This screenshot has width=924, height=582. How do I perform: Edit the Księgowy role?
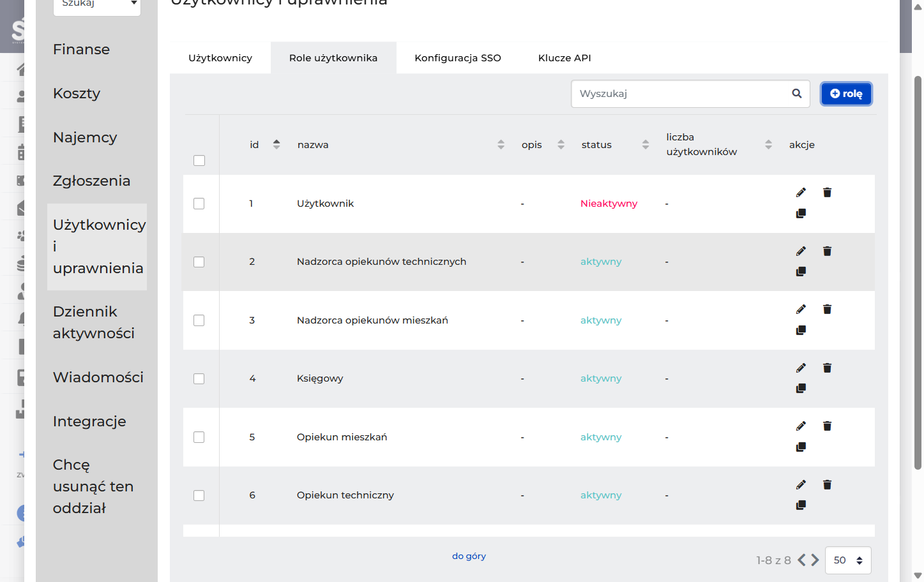(x=801, y=368)
